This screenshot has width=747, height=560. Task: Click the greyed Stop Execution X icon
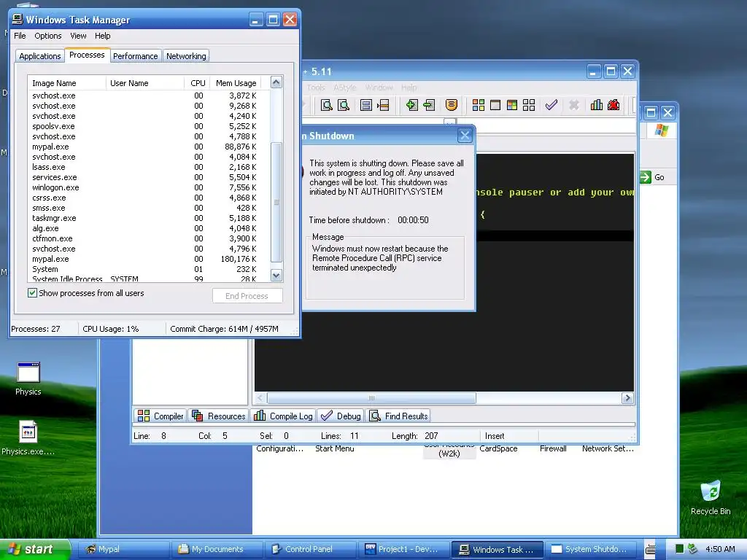point(574,105)
